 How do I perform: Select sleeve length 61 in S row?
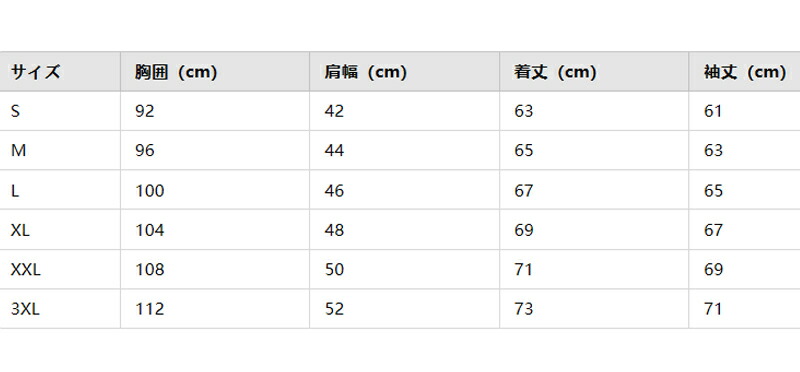[713, 111]
